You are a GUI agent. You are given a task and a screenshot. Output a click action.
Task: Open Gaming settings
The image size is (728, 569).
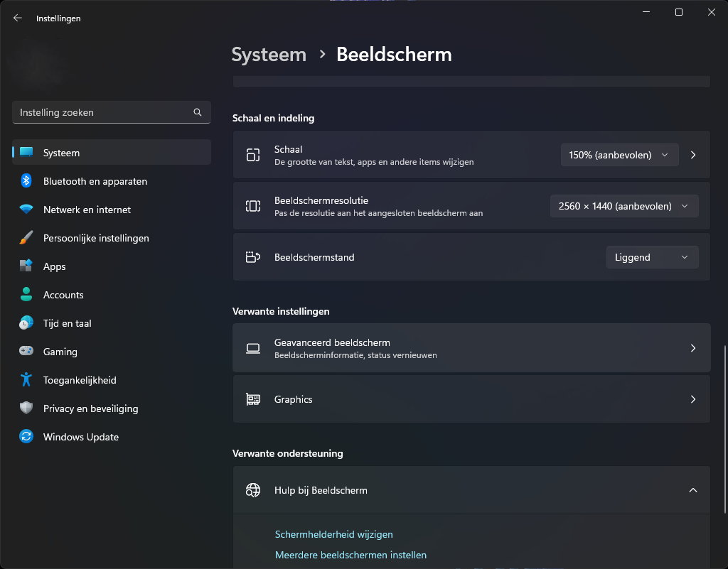pyautogui.click(x=112, y=351)
